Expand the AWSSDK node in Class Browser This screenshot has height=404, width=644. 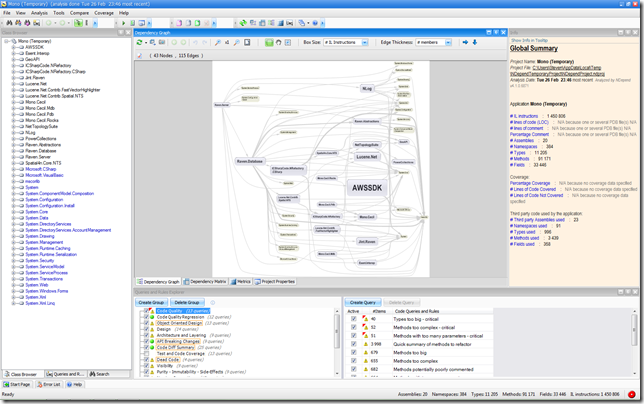13,47
